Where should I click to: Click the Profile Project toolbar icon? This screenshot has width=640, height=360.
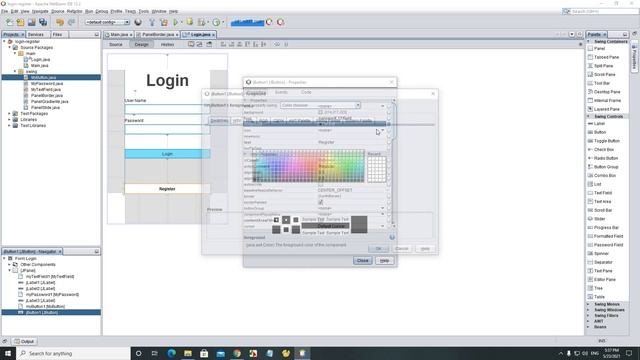(216, 22)
